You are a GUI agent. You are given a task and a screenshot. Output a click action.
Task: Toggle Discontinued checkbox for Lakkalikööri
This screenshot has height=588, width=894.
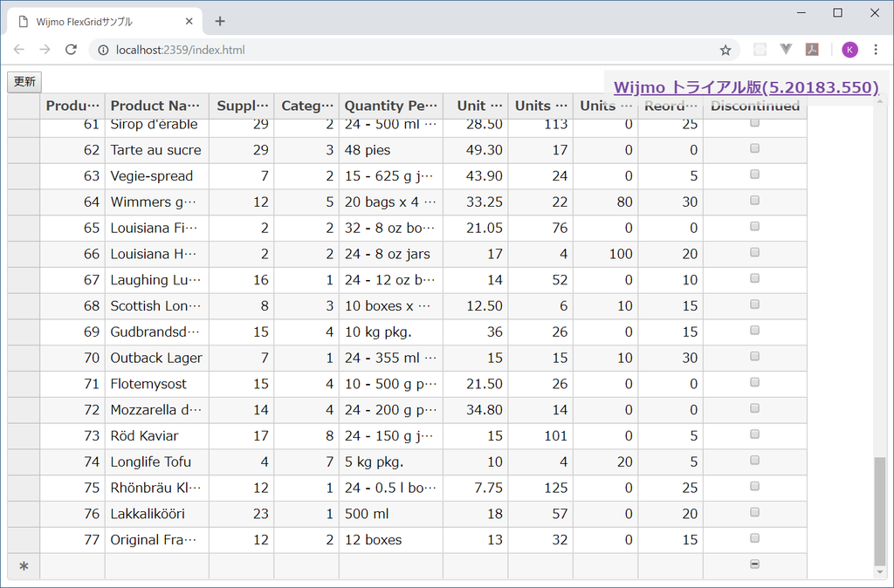[x=754, y=512]
